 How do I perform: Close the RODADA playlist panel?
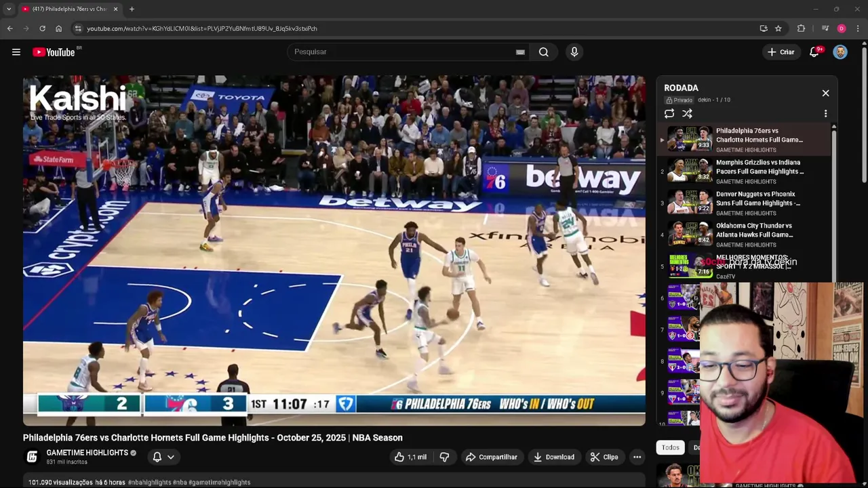click(825, 93)
